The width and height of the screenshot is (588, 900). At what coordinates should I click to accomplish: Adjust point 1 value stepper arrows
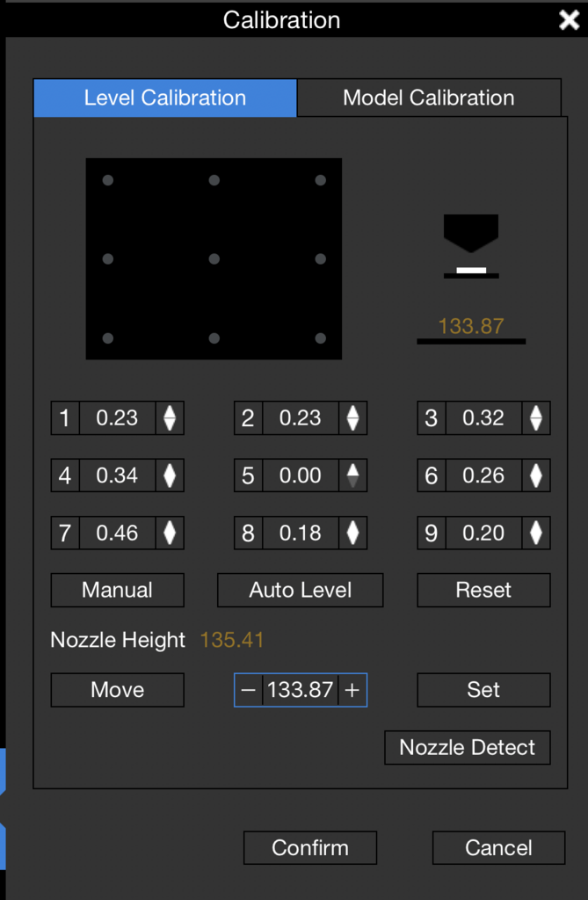[170, 417]
